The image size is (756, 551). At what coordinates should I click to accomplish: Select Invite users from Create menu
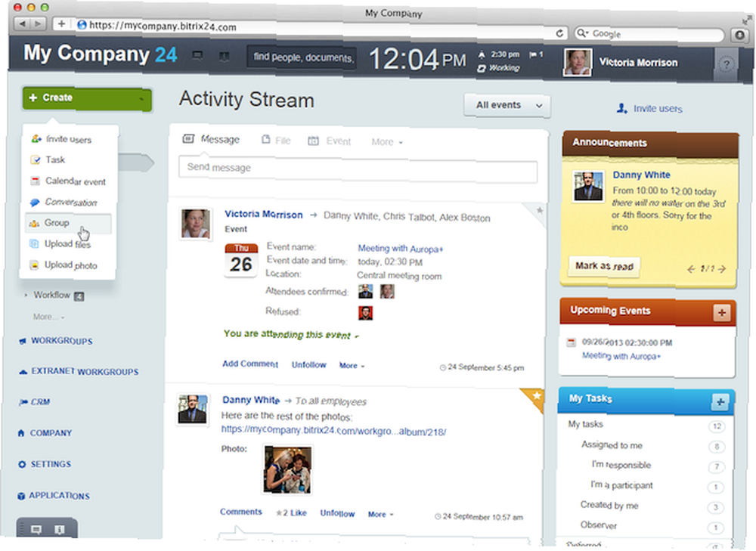coord(69,139)
